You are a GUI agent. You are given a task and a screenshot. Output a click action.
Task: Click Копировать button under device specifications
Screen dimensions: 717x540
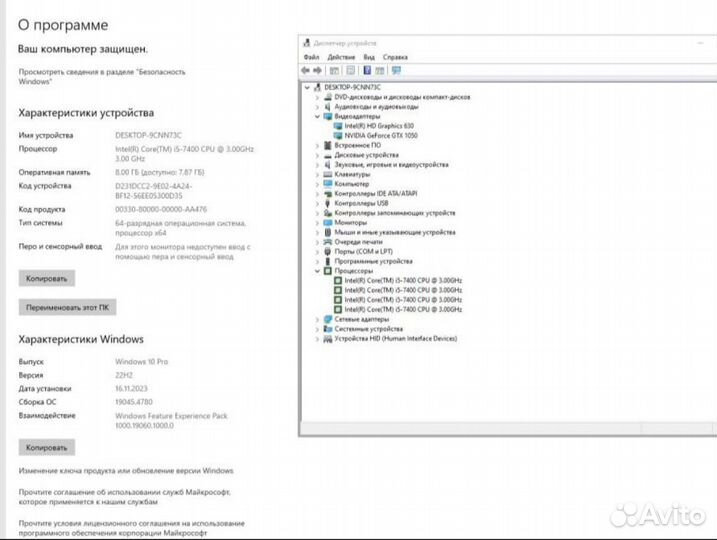[x=46, y=279]
